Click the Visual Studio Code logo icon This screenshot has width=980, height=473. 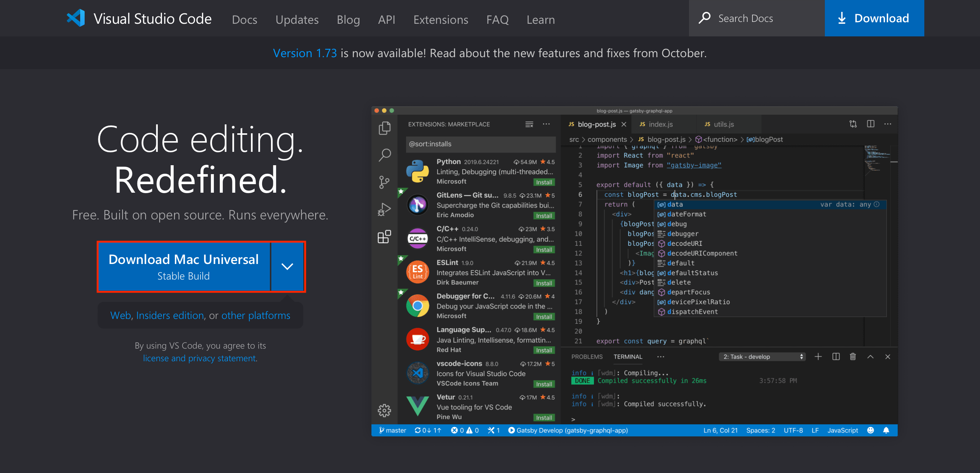click(76, 18)
